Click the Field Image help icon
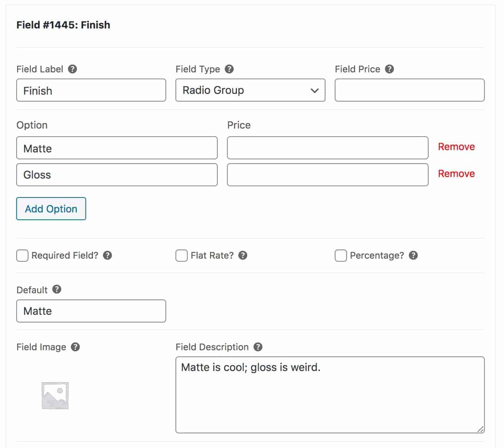 pos(75,347)
